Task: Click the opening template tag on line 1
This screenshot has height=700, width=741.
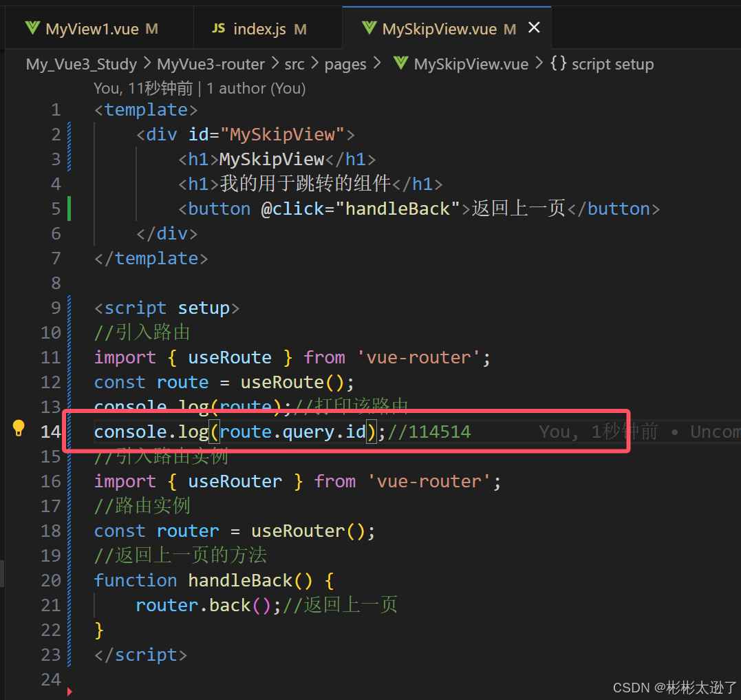Action: [146, 110]
